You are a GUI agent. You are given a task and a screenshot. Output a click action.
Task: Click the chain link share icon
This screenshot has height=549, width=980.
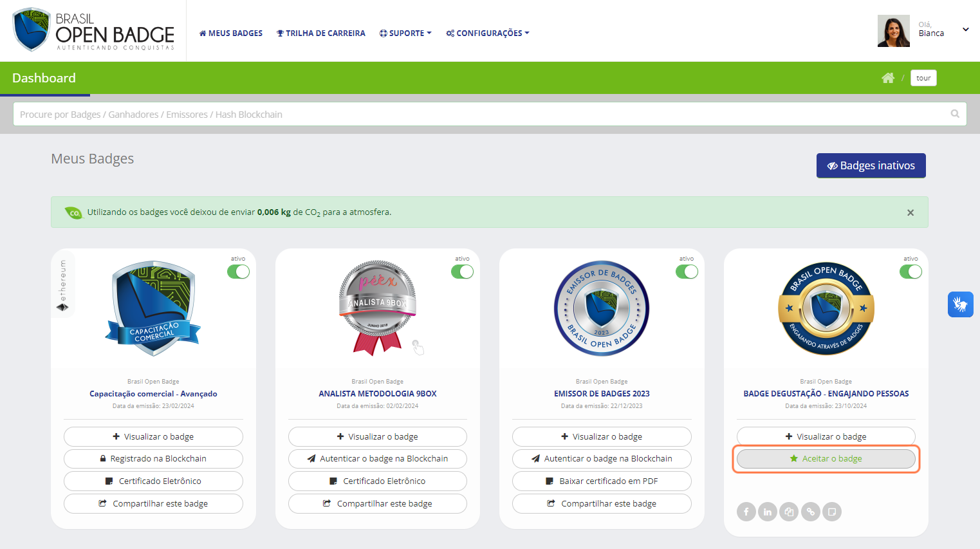(x=811, y=512)
